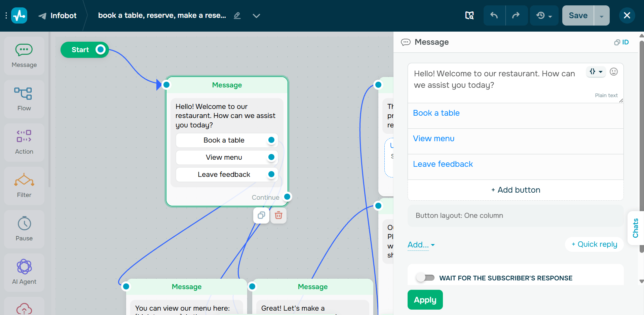Open the three-dot menu beside the logo

(x=6, y=15)
